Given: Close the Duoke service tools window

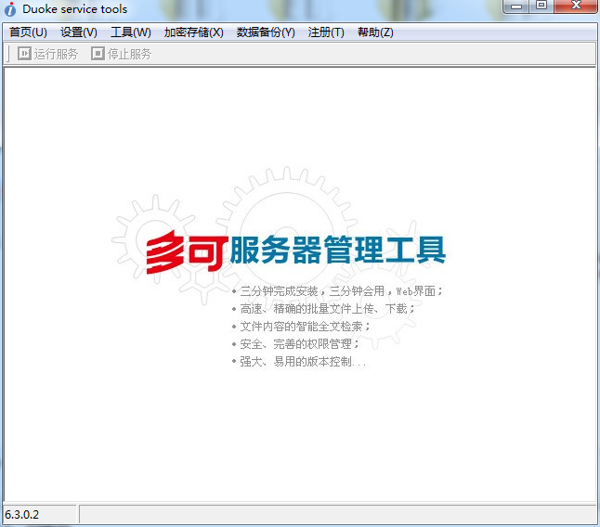Looking at the screenshot, I should pyautogui.click(x=575, y=7).
